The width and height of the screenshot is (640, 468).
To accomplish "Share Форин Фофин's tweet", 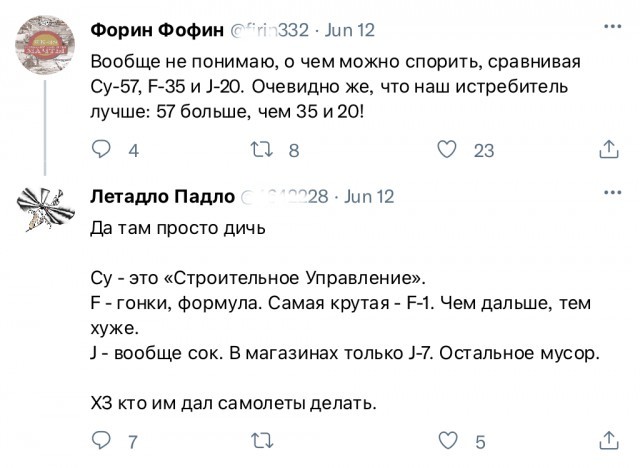I will pyautogui.click(x=608, y=150).
